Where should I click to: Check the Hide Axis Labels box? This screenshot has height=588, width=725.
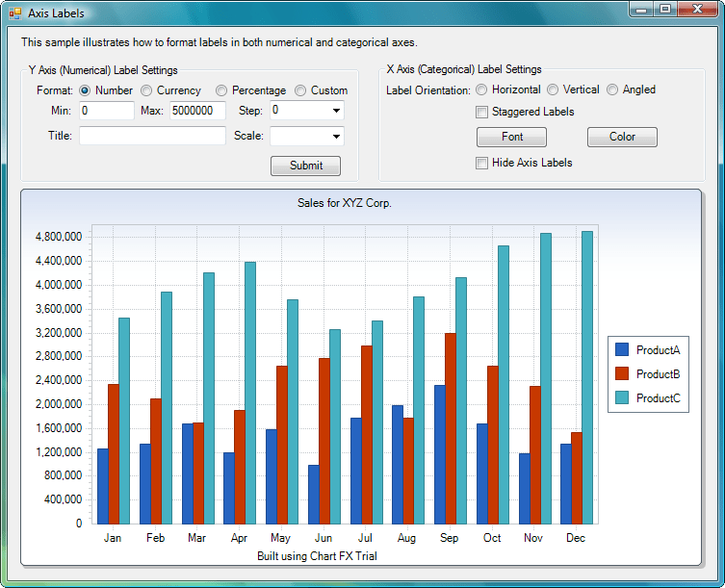tap(481, 163)
